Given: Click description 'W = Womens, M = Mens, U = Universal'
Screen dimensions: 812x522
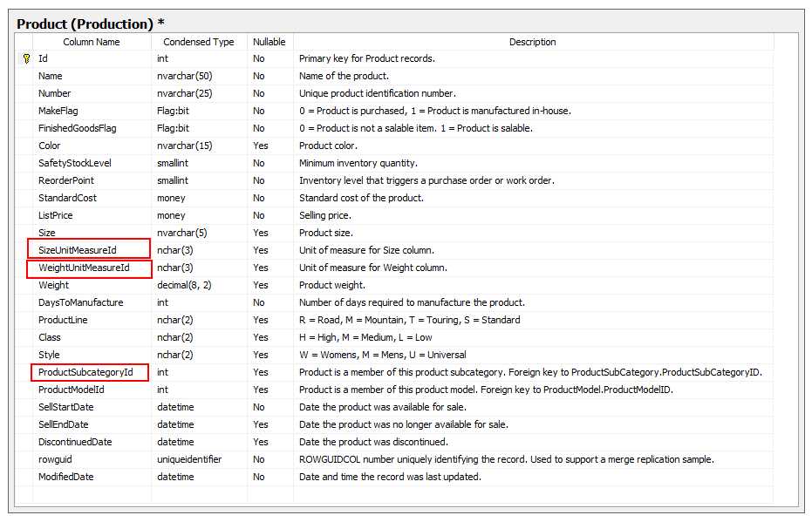Looking at the screenshot, I should coord(383,355).
